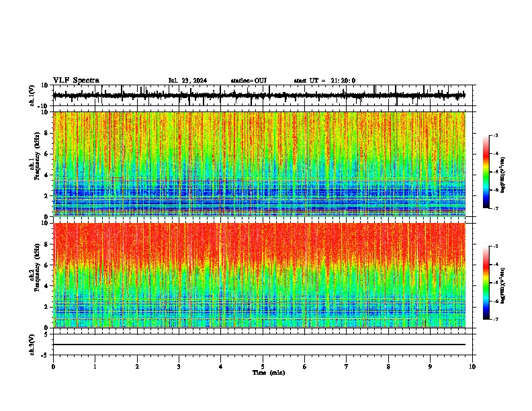
Task: Click the time axis tick label "9"
Action: tap(430, 367)
